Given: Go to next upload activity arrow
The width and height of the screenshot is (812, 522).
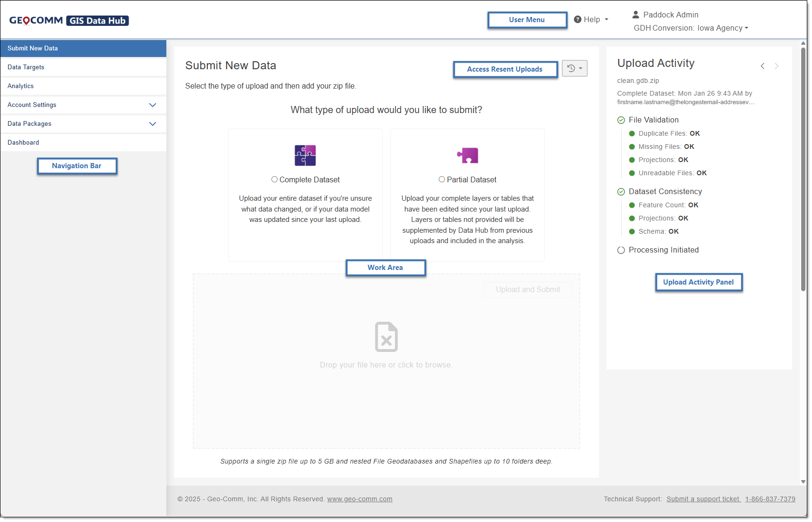Looking at the screenshot, I should (x=776, y=66).
